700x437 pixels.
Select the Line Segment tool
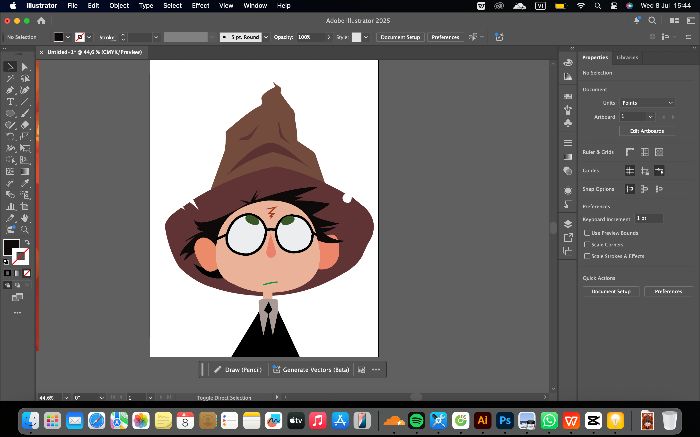[x=25, y=102]
